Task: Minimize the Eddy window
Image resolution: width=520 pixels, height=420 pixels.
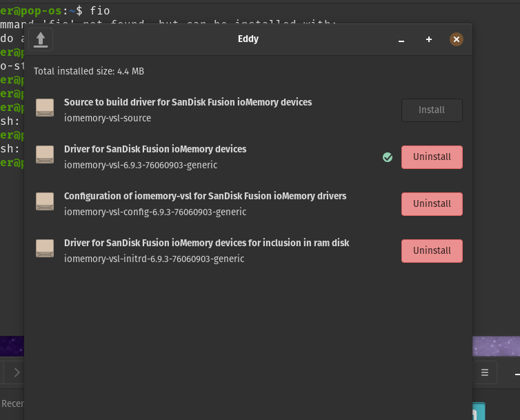Action: coord(401,40)
